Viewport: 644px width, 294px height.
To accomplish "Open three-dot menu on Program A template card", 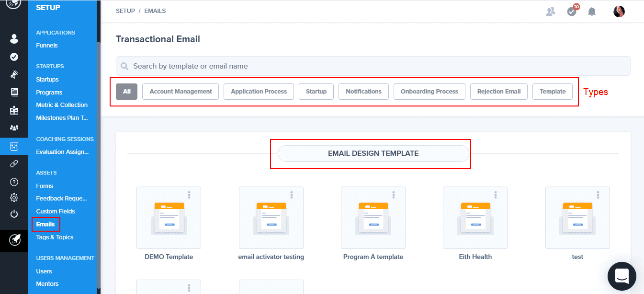I will click(394, 195).
